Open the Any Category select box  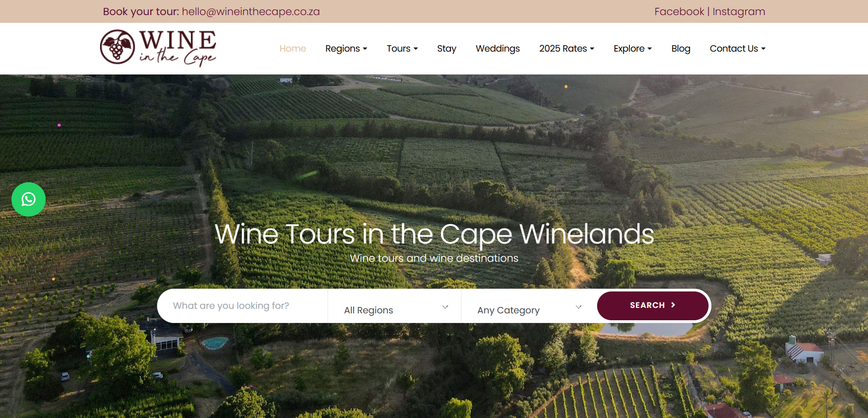coord(529,309)
